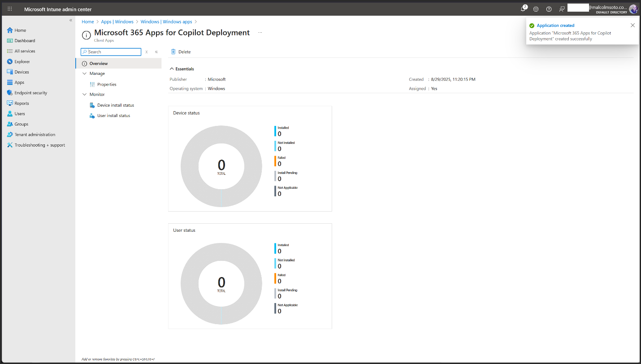Click the resource menu Search field
Viewport: 641px width, 364px height.
click(x=113, y=52)
